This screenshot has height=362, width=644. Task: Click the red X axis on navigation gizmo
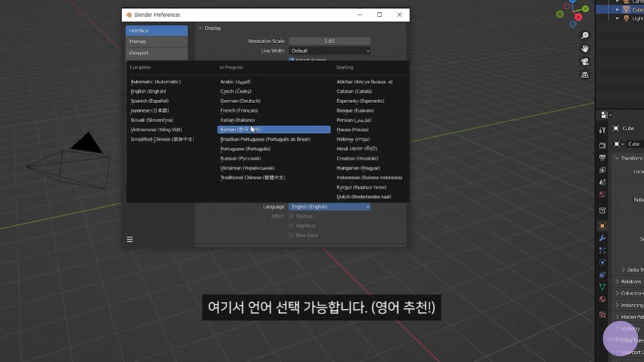[579, 18]
